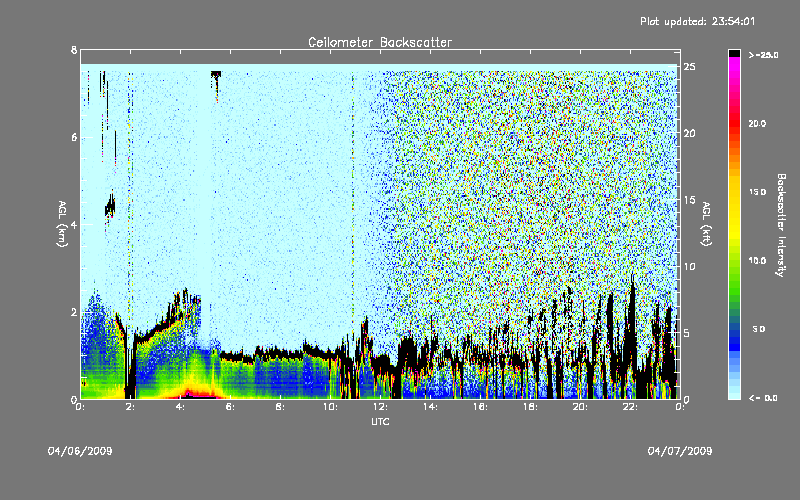This screenshot has width=800, height=500.
Task: Click the "<= 0.0" colorbar minimum label
Action: click(x=764, y=398)
